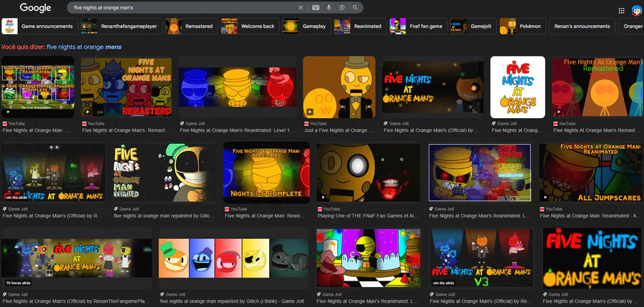This screenshot has width=644, height=307.
Task: Submit the search with the magnifier icon
Action: (355, 8)
